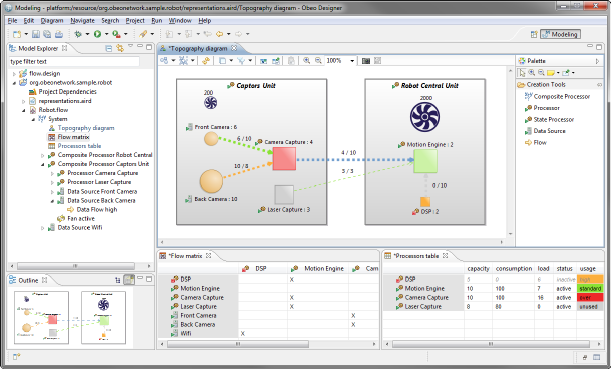This screenshot has height=369, width=611.
Task: Open the 100% zoom level dropdown
Action: pos(352,61)
